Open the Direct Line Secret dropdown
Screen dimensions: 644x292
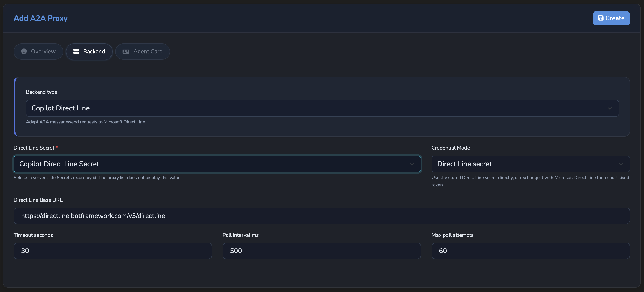pos(217,164)
